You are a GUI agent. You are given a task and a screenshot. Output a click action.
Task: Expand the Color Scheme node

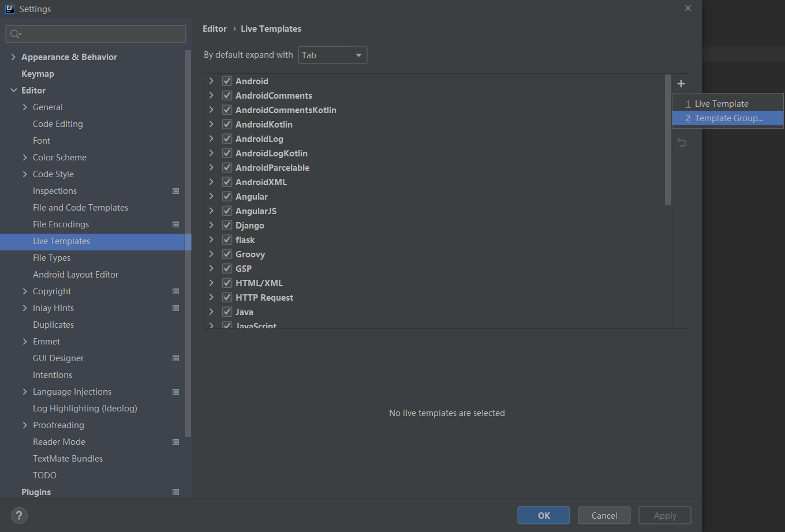coord(25,158)
